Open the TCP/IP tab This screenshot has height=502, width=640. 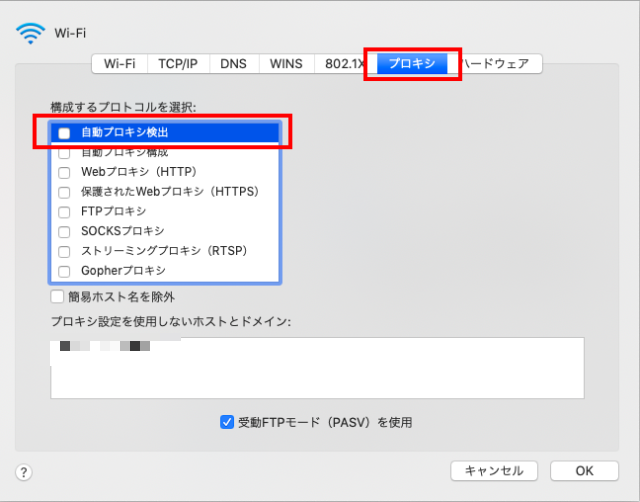[x=178, y=63]
